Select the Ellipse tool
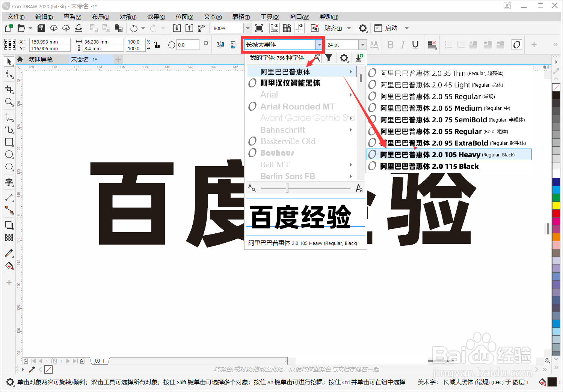This screenshot has height=392, width=563. pos(9,154)
